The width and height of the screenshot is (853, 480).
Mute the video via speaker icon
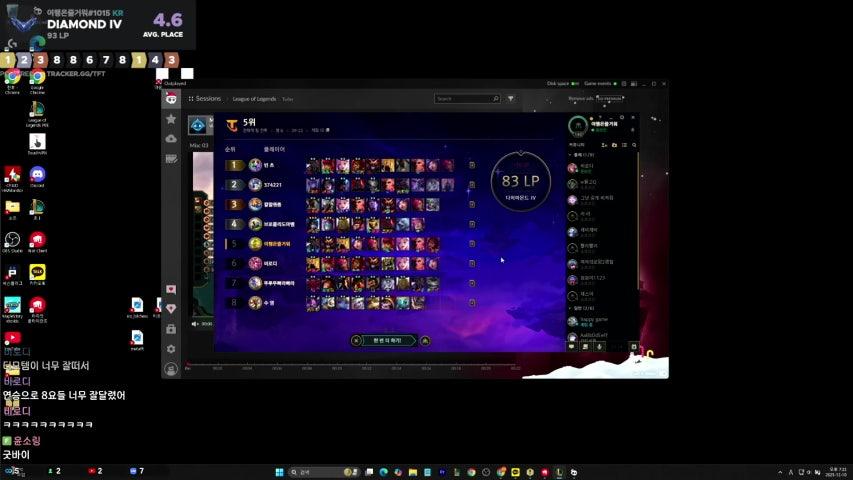pyautogui.click(x=195, y=324)
